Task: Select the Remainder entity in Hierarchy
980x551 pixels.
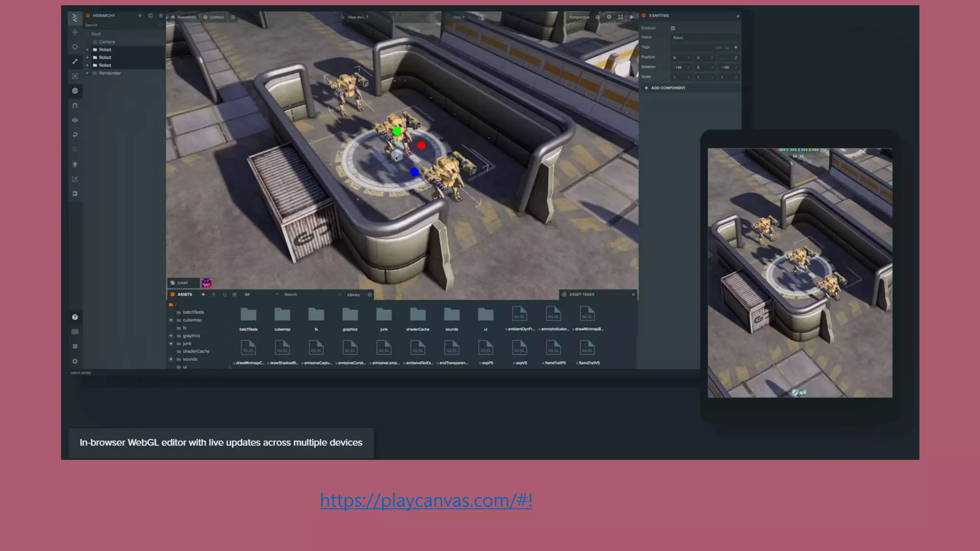Action: pos(110,73)
